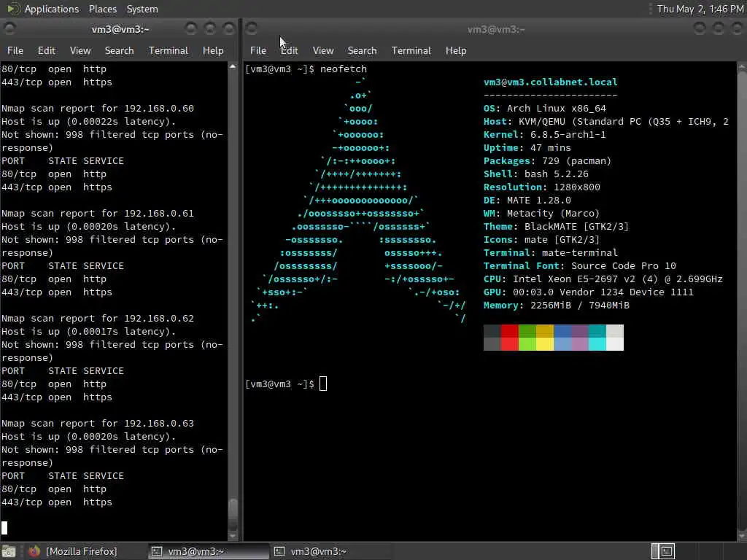Open File menu in the right neofetch terminal

(258, 50)
